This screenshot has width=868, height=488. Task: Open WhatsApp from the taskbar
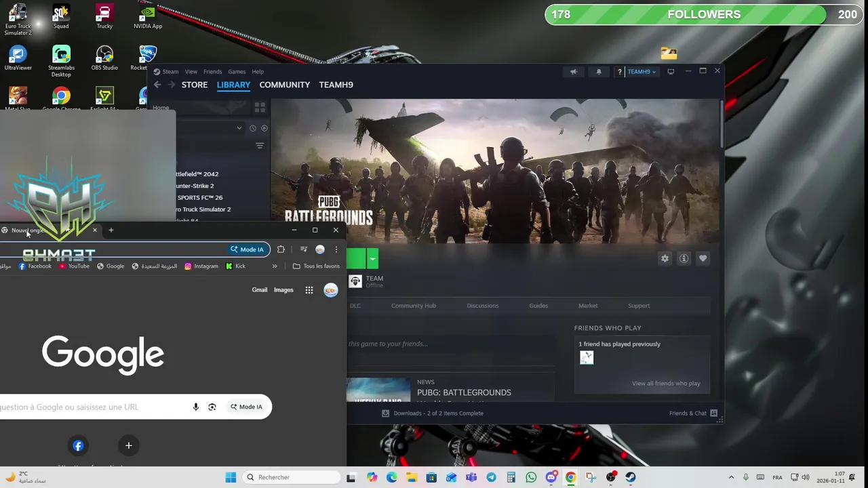[x=531, y=477]
